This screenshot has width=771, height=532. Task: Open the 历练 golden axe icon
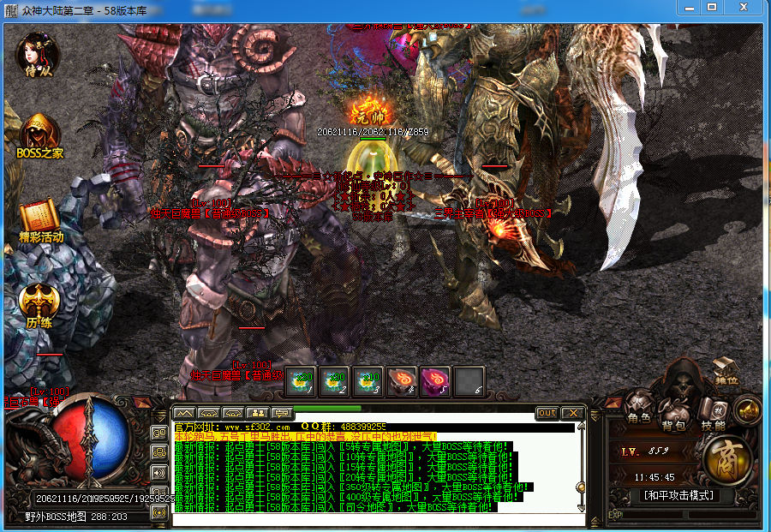[x=39, y=306]
